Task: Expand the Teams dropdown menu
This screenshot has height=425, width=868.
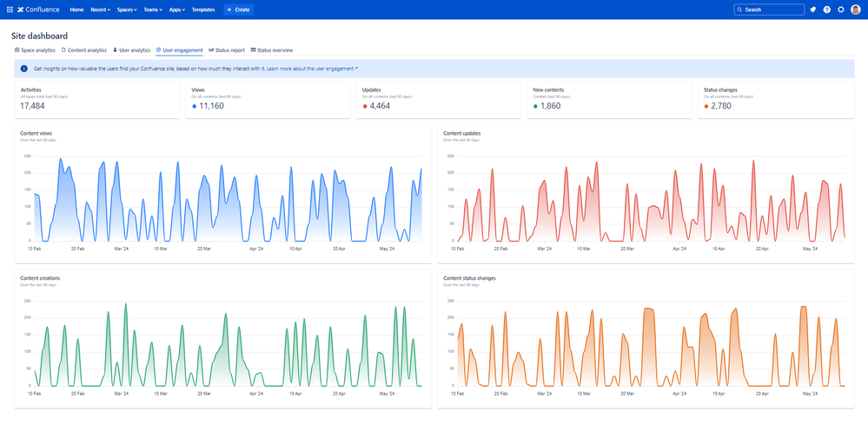Action: click(154, 10)
